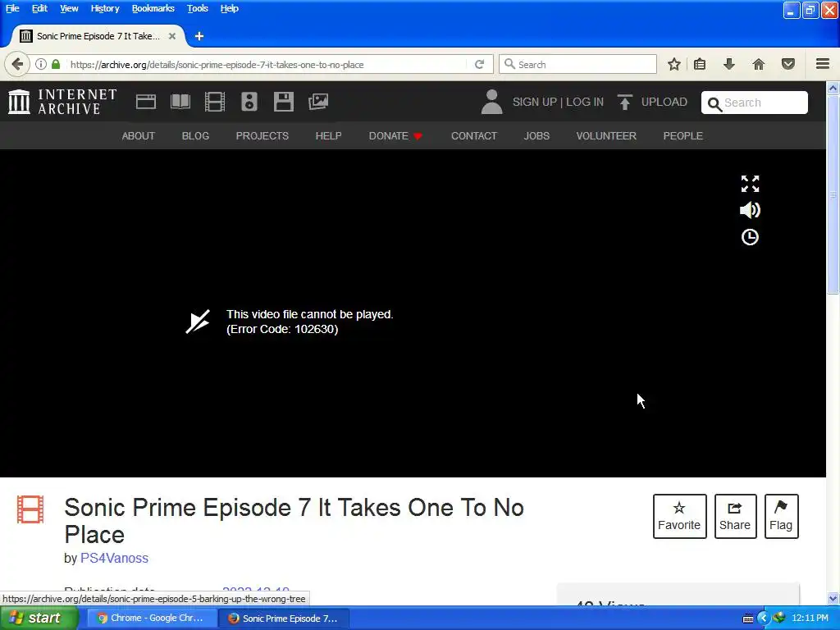
Task: Select the Sonic Prime Episode 7 tab
Action: pos(98,36)
